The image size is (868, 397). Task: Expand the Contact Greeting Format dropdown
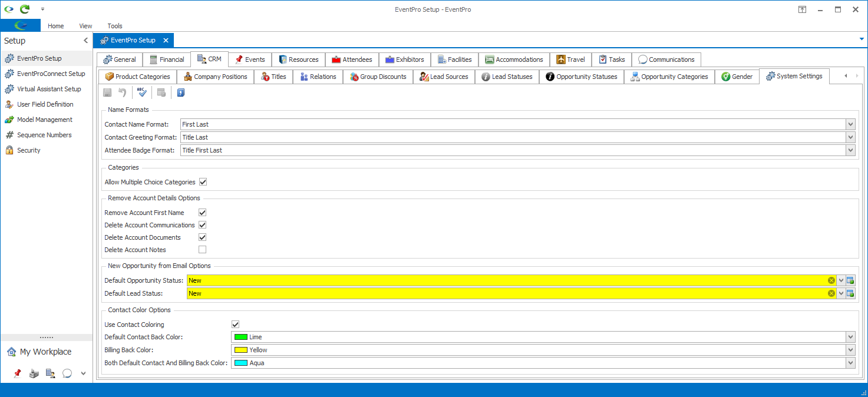point(850,137)
